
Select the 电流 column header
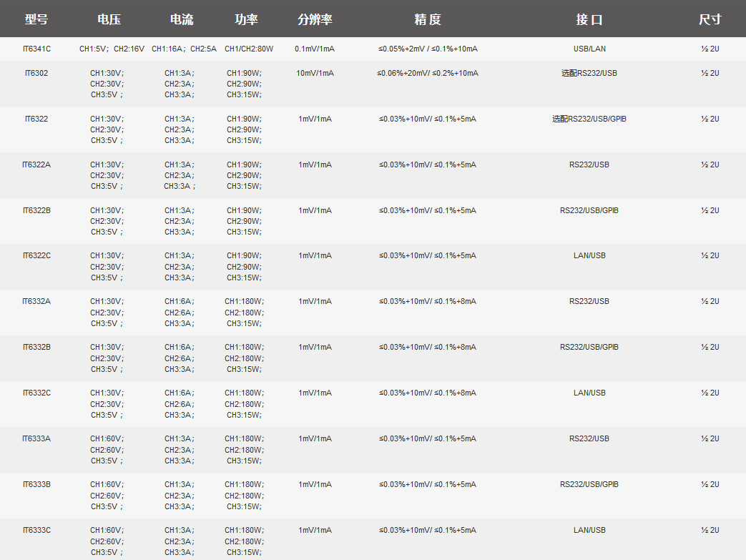pyautogui.click(x=182, y=19)
